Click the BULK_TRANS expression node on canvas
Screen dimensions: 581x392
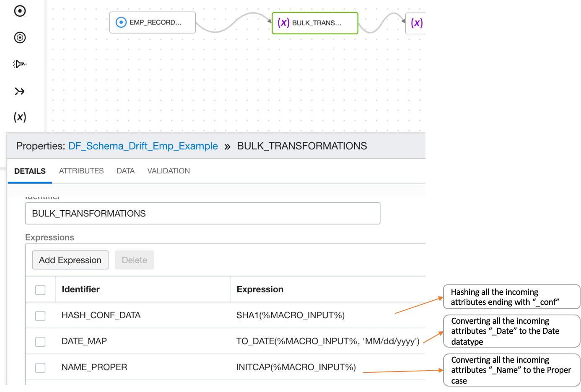click(x=315, y=23)
